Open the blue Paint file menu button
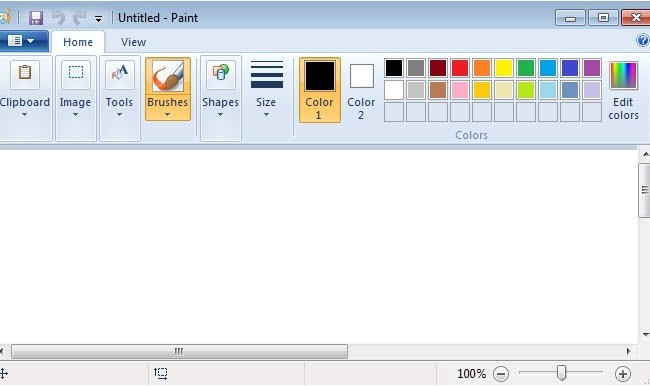The image size is (650, 386). coord(23,41)
